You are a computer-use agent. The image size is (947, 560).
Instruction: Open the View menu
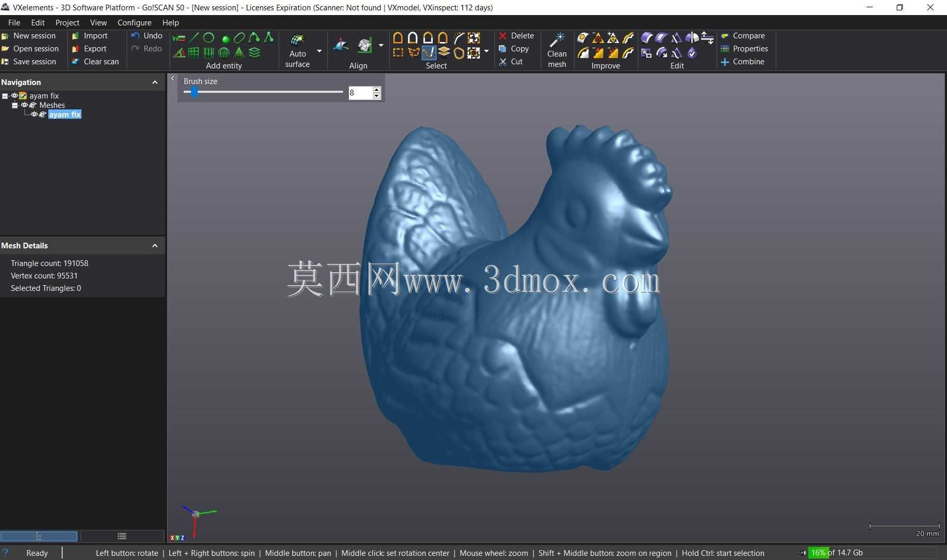(x=99, y=22)
